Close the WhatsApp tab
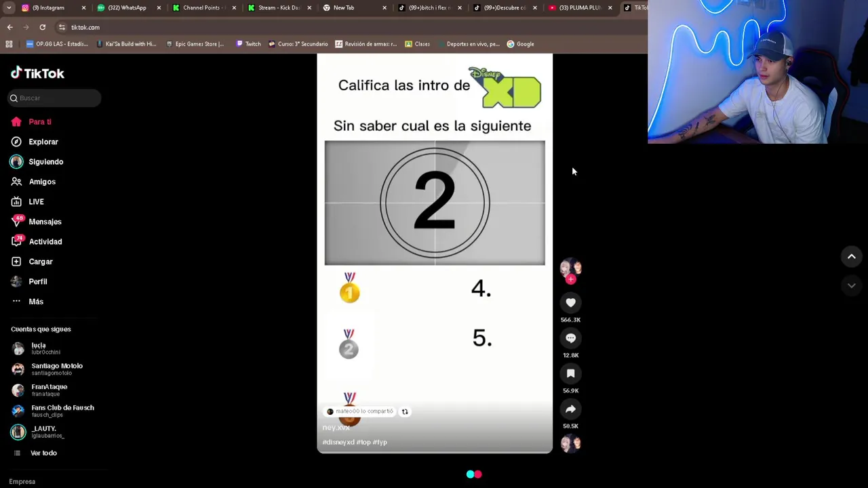 (x=159, y=7)
